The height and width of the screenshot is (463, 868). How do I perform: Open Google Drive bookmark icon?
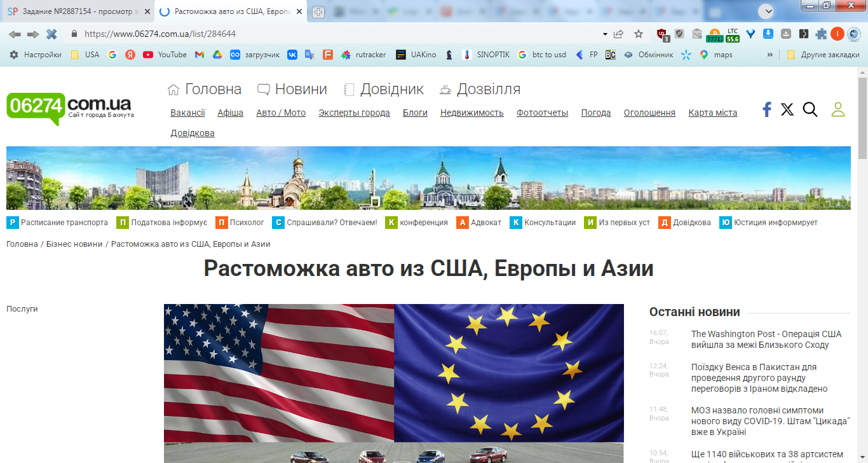tap(217, 55)
